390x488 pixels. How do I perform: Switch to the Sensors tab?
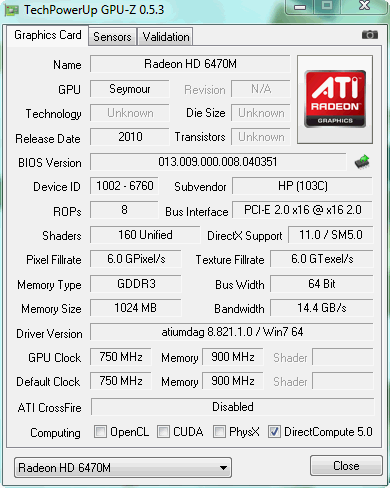point(112,37)
